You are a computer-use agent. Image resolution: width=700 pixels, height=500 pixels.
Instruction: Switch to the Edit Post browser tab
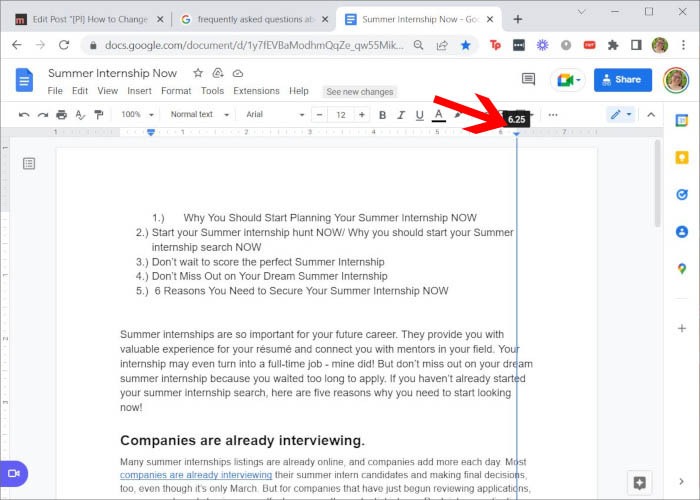[89, 19]
